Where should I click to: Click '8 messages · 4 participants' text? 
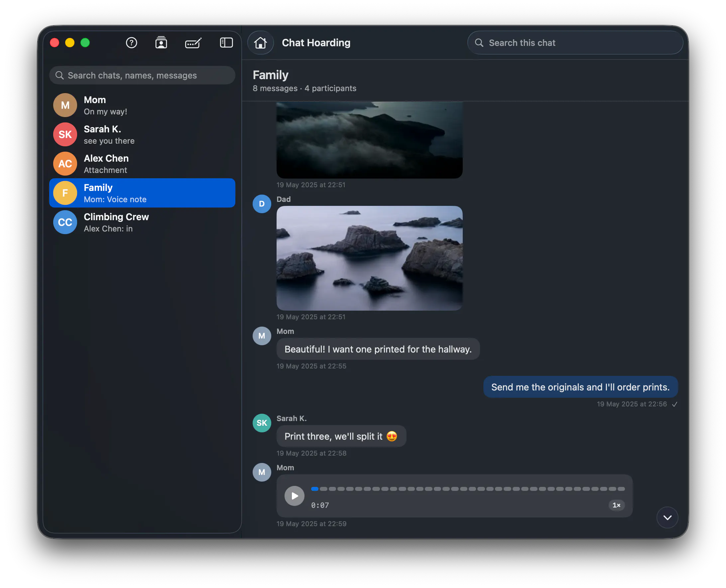tap(304, 88)
